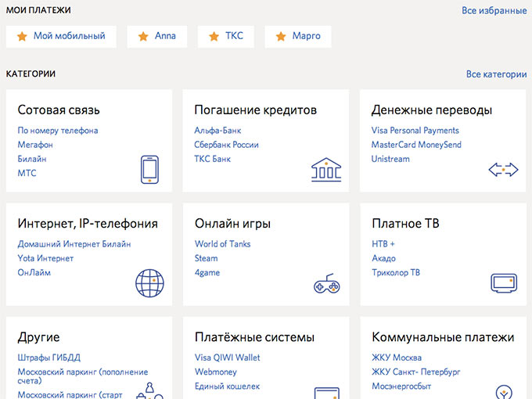Select MasterCard MoneySend

(416, 145)
